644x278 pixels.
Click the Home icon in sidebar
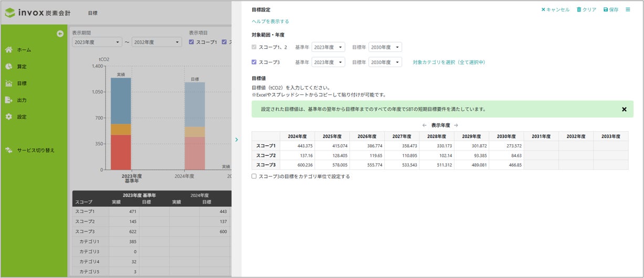click(x=9, y=50)
